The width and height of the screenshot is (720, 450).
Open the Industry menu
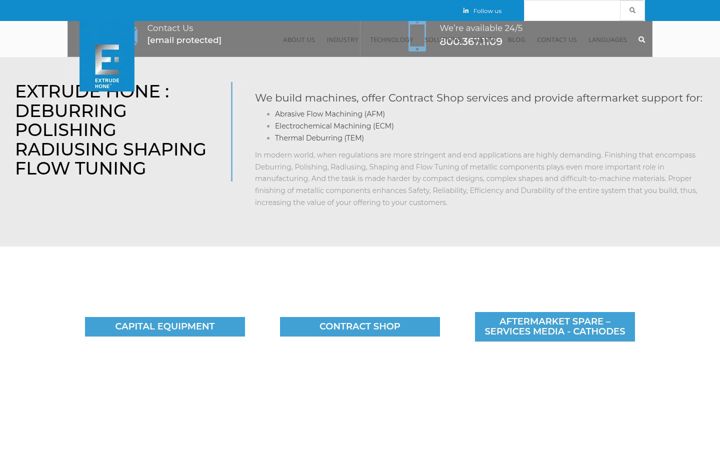click(342, 40)
